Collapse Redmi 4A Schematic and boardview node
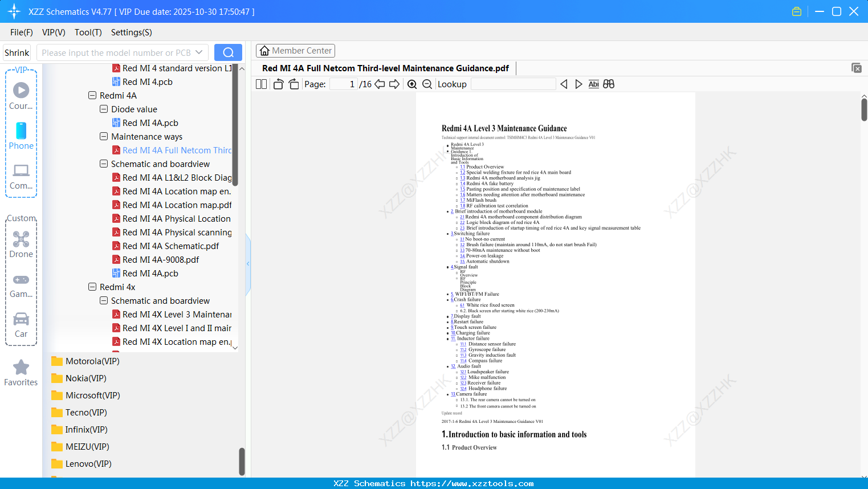The height and width of the screenshot is (489, 868). (104, 164)
